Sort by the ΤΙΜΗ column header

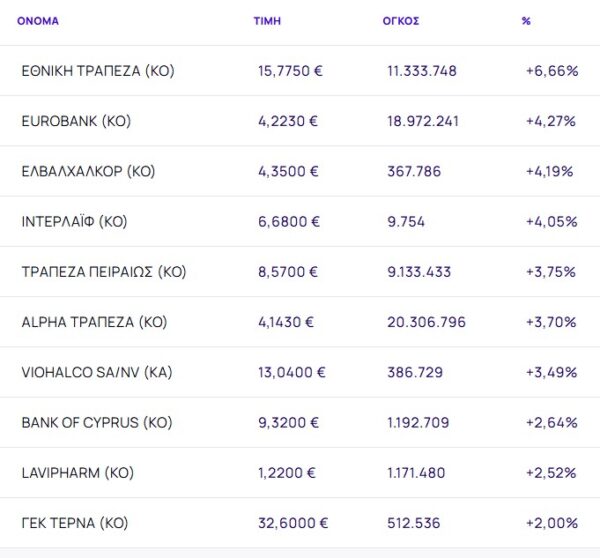[x=267, y=20]
